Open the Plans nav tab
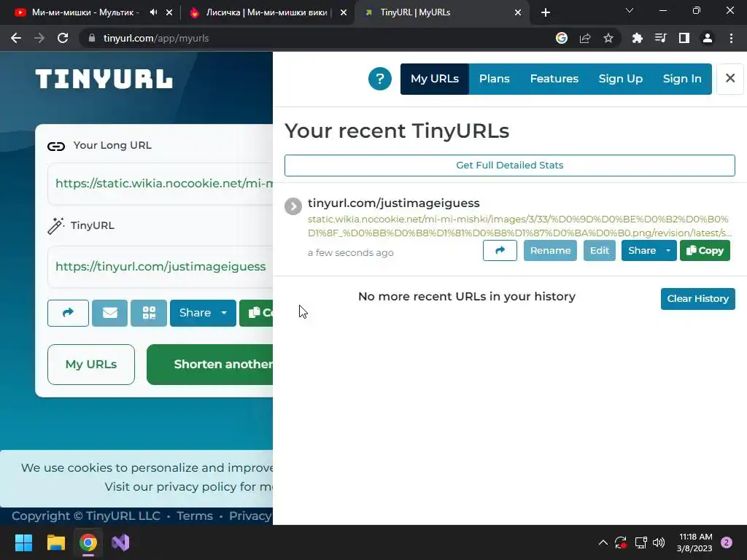This screenshot has height=560, width=747. (x=494, y=79)
